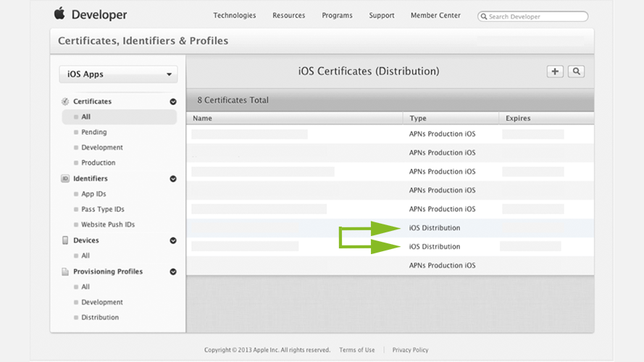Click the Devices section heading
The width and height of the screenshot is (644, 362).
click(x=85, y=240)
